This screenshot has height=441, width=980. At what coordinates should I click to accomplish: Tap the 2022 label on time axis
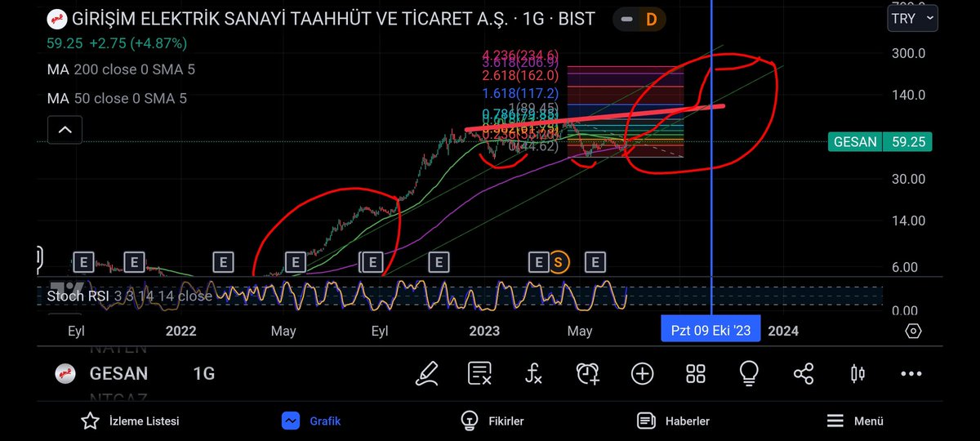click(x=180, y=331)
